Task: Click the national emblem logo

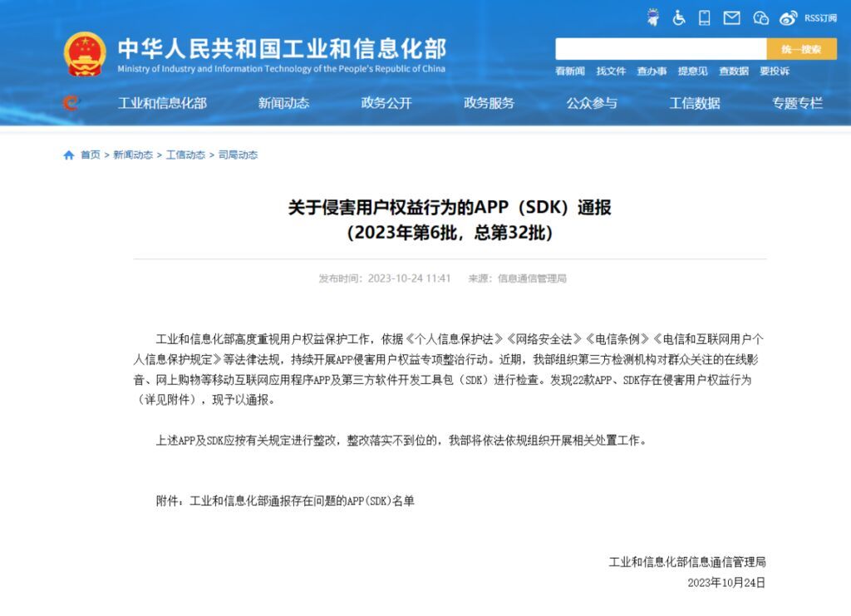Action: click(85, 55)
